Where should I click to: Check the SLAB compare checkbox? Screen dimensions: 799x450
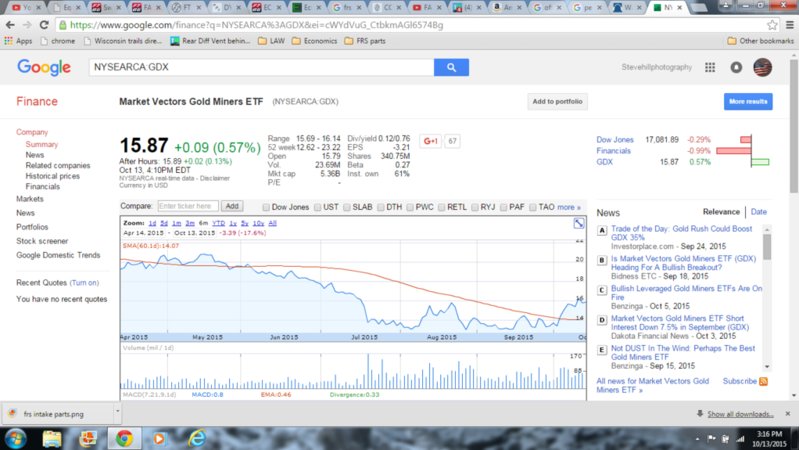[347, 207]
